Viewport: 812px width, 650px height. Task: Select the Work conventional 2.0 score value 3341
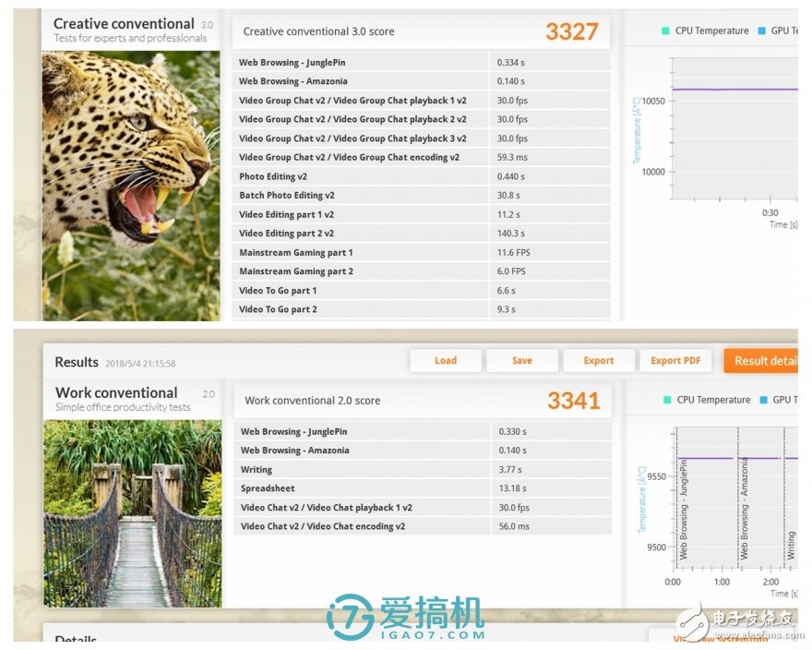coord(573,401)
